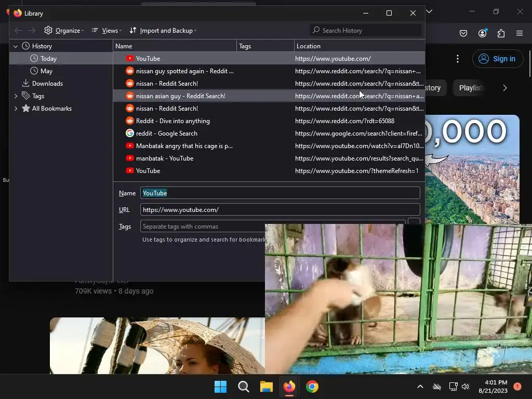Viewport: 532px width, 399px height.
Task: Select 'Manbatak angry that his cage' row
Action: pos(269,146)
